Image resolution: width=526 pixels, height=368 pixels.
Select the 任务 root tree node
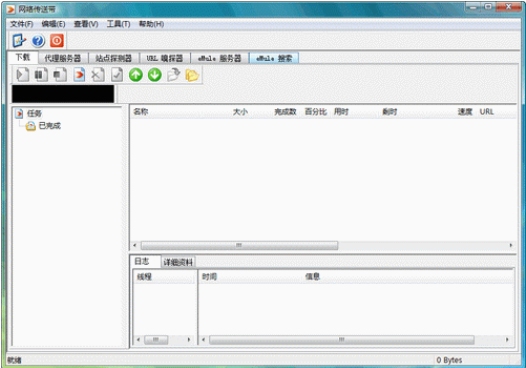click(34, 114)
